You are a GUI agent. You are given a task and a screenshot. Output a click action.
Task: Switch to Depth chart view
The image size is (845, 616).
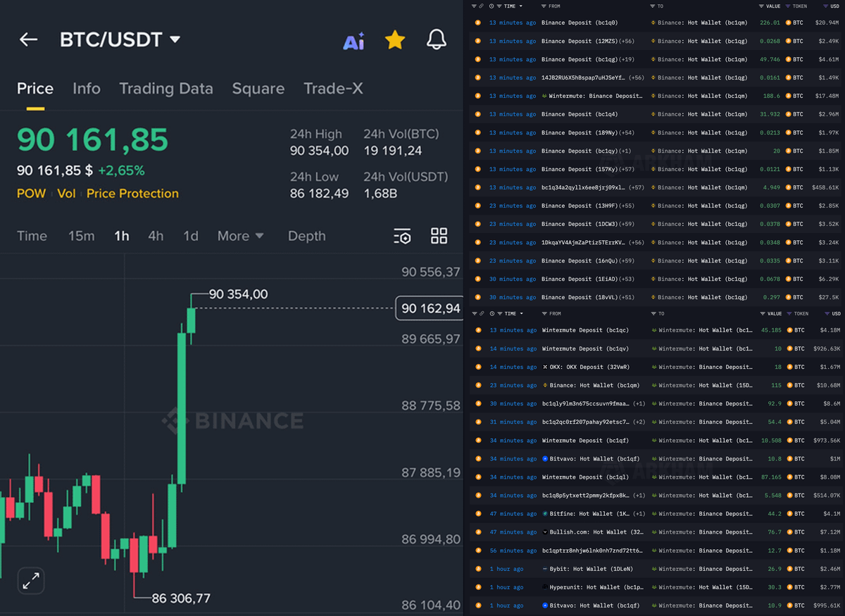pyautogui.click(x=306, y=236)
